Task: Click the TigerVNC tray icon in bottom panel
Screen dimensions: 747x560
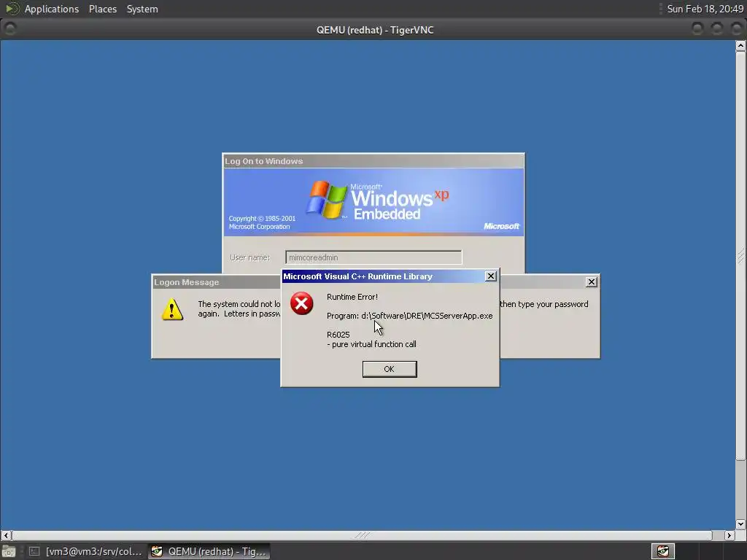Action: (662, 551)
